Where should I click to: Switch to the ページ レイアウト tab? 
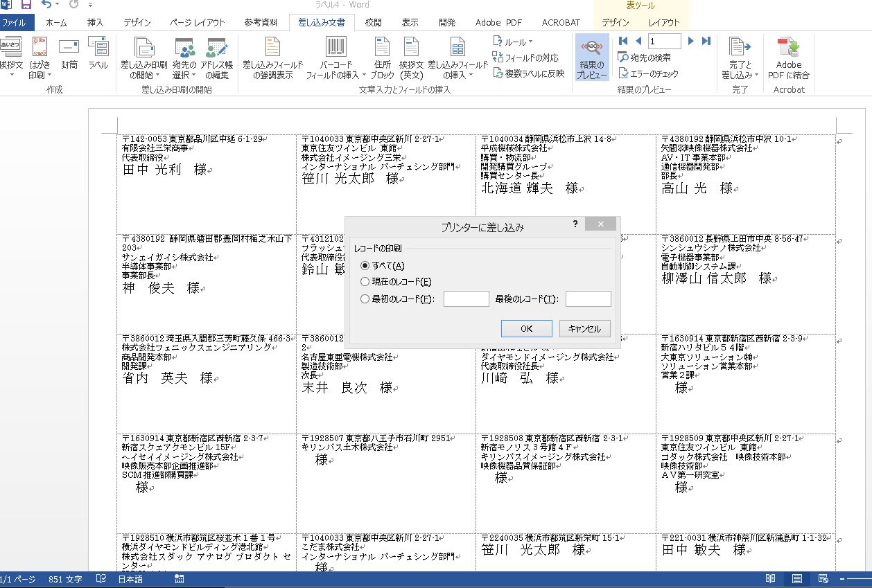pos(198,22)
